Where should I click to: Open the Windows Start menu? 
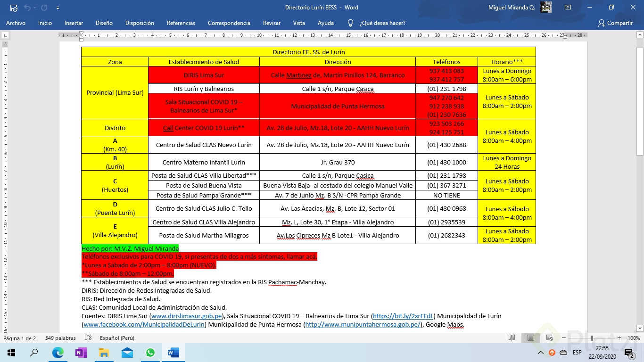11,353
